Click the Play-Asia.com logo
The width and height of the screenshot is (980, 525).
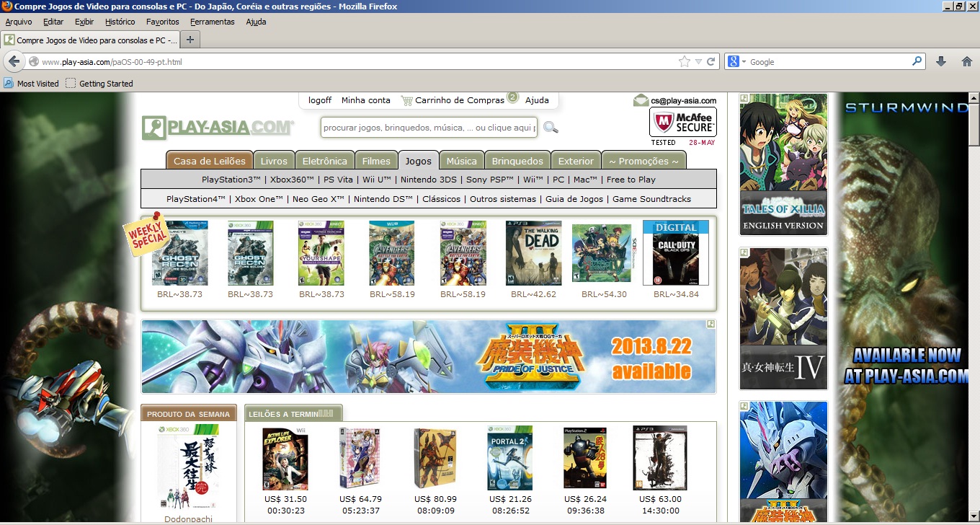(x=218, y=128)
